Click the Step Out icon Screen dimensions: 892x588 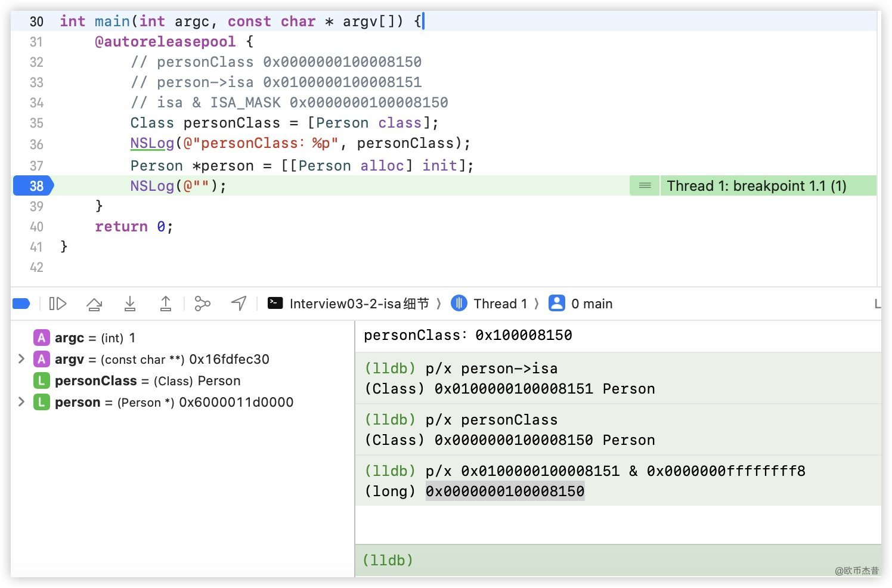(165, 304)
